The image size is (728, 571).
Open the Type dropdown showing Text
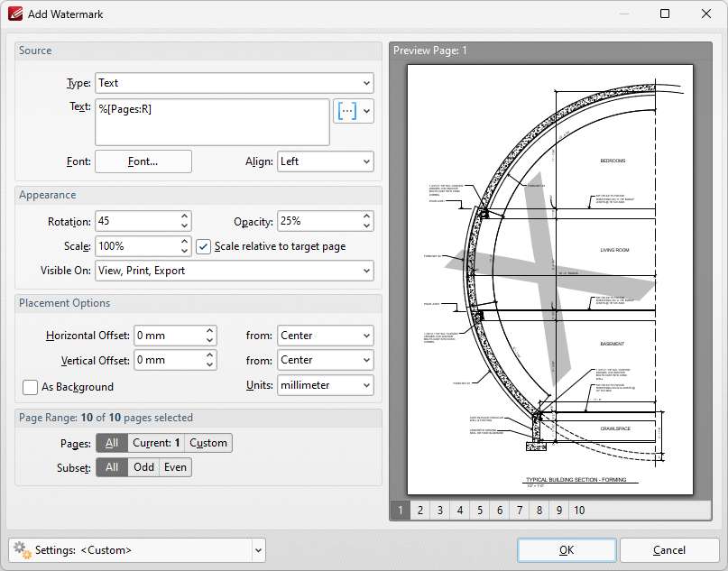pyautogui.click(x=235, y=83)
